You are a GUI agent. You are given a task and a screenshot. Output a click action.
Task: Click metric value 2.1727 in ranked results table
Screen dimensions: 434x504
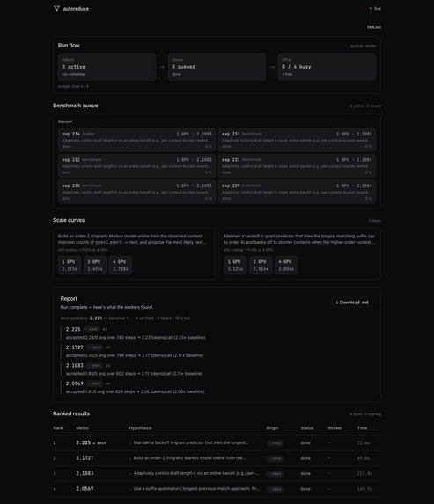pyautogui.click(x=85, y=458)
